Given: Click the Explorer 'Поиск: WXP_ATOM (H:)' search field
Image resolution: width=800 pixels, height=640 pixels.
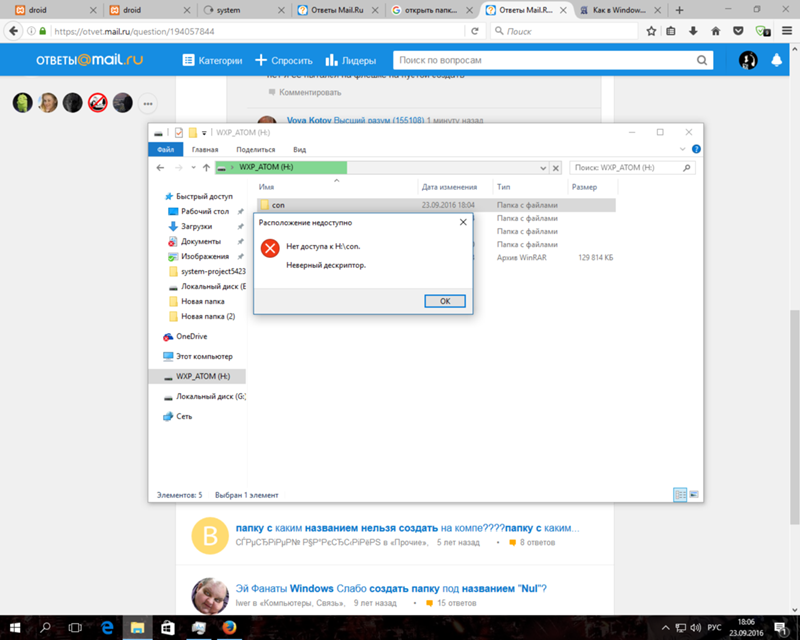Looking at the screenshot, I should [x=632, y=167].
